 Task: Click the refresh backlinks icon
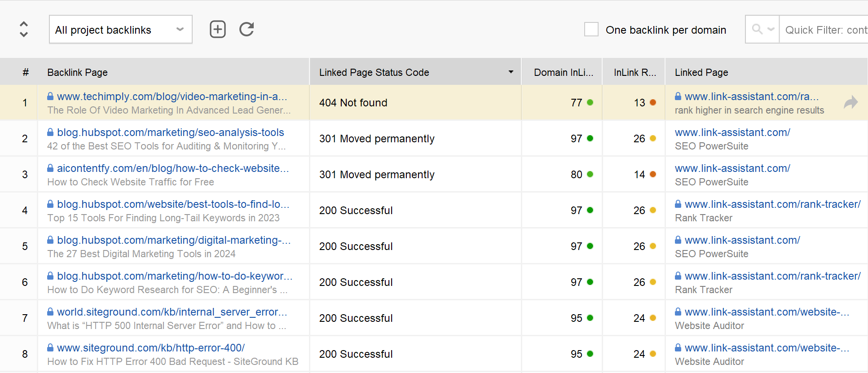point(247,29)
